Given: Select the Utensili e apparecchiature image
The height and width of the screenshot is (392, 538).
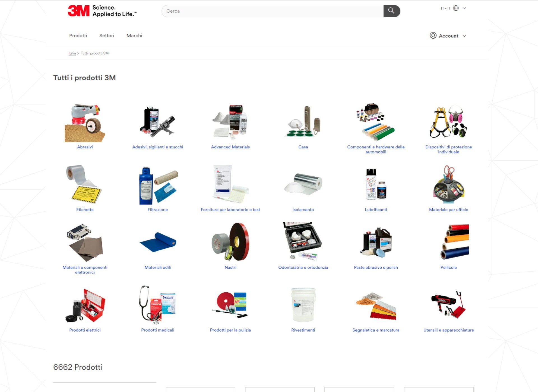Looking at the screenshot, I should click(x=449, y=305).
